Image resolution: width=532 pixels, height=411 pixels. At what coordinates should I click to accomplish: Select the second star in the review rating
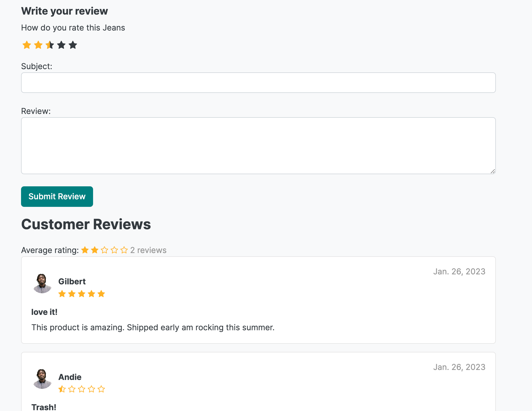[38, 45]
